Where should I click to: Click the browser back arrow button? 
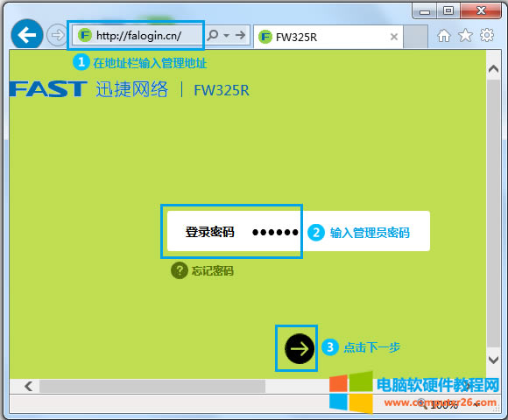point(27,35)
